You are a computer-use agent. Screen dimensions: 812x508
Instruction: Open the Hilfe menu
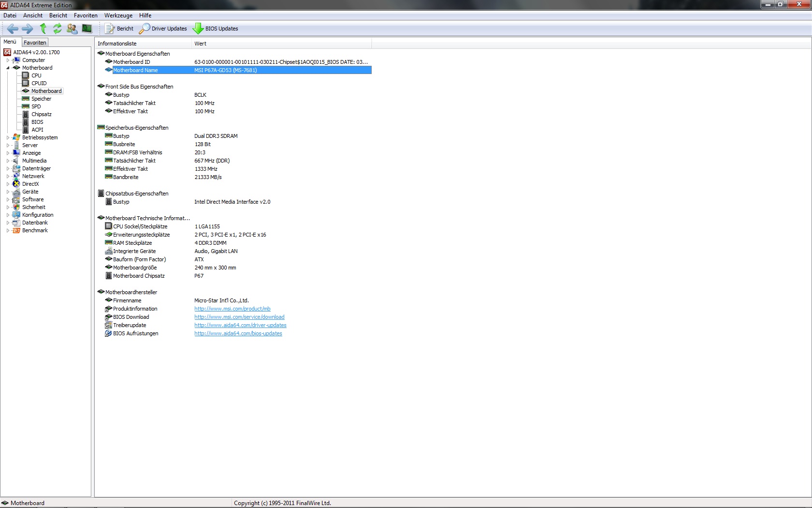tap(145, 15)
